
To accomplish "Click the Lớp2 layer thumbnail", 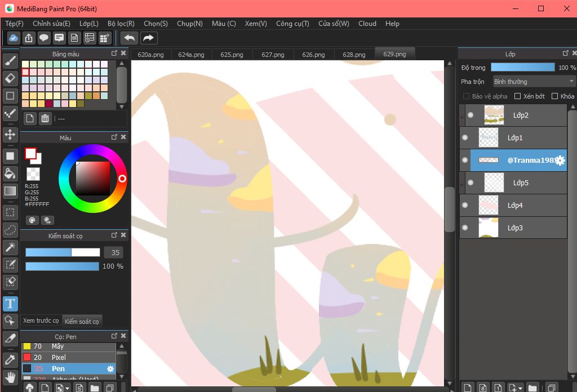I will (x=494, y=115).
